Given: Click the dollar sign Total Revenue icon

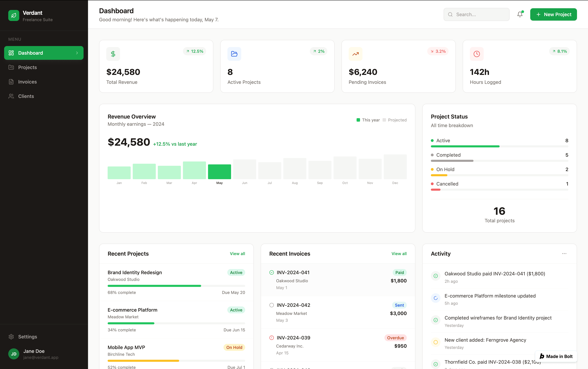Looking at the screenshot, I should [113, 54].
